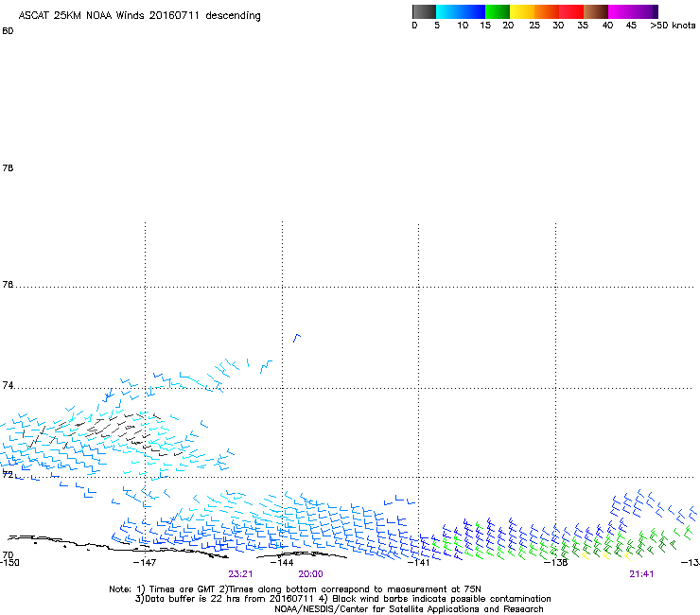Viewport: 700px width, 615px height.
Task: Click the green 15-20 knots legend segment
Action: click(x=498, y=11)
